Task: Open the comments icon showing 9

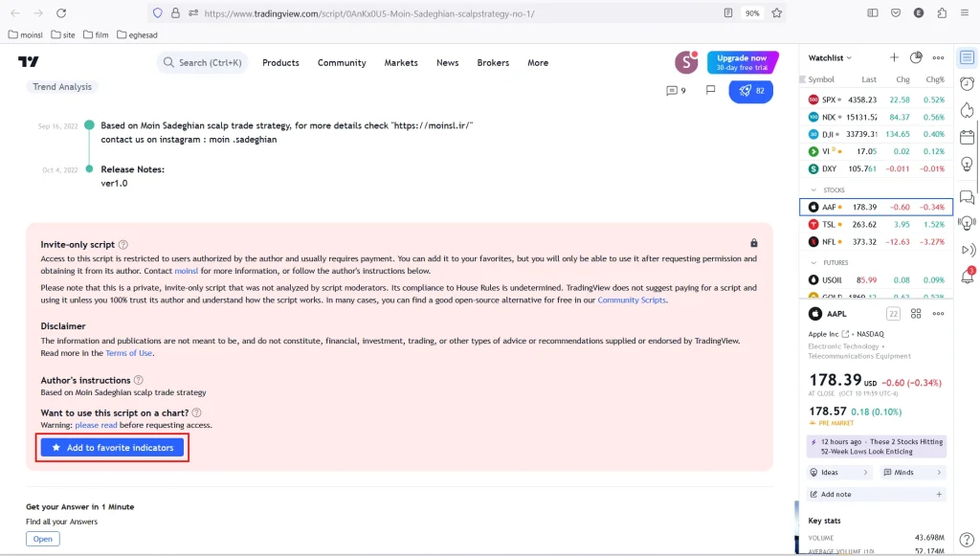Action: 677,91
